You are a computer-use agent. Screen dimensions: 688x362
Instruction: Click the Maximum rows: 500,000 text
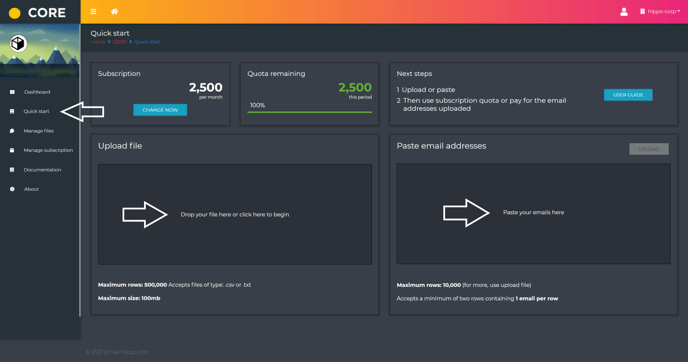click(133, 285)
